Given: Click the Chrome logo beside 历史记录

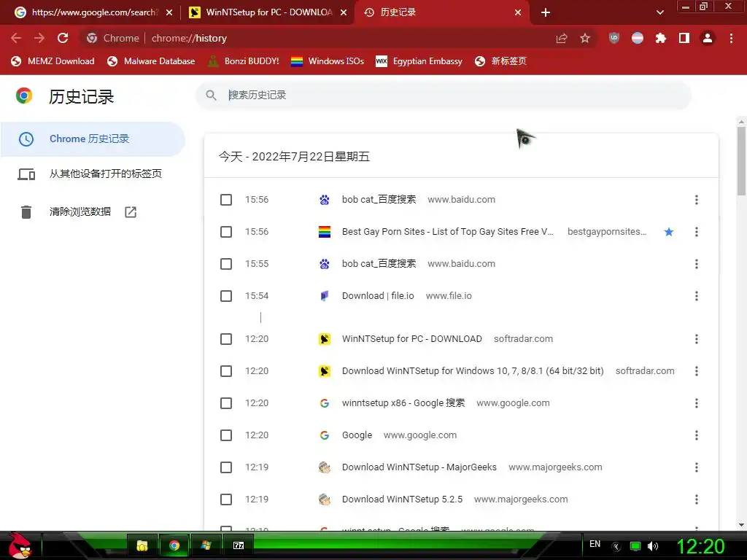Looking at the screenshot, I should [x=24, y=96].
